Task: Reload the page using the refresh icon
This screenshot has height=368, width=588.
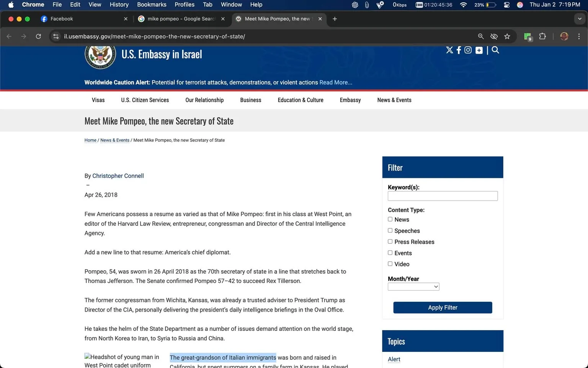Action: (38, 36)
